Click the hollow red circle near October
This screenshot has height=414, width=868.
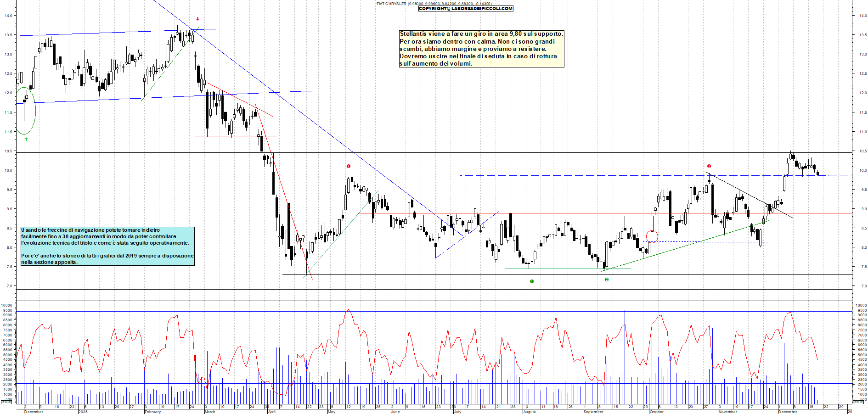(x=652, y=236)
